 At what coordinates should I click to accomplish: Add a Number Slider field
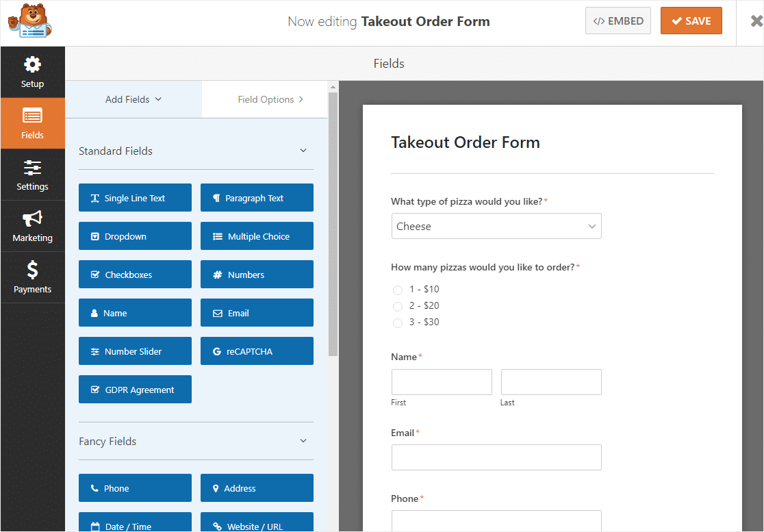(x=135, y=351)
